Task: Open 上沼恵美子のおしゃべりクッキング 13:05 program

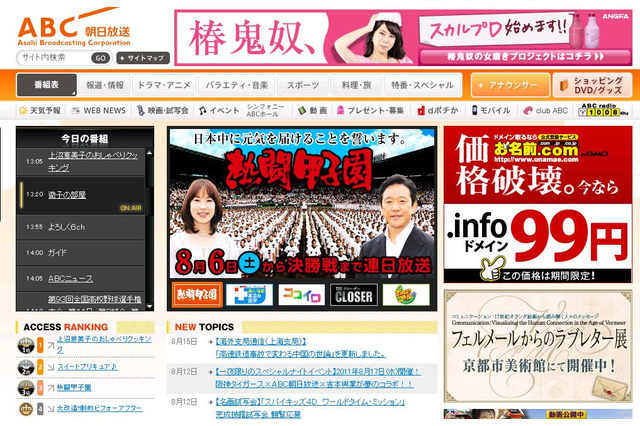Action: [x=93, y=161]
